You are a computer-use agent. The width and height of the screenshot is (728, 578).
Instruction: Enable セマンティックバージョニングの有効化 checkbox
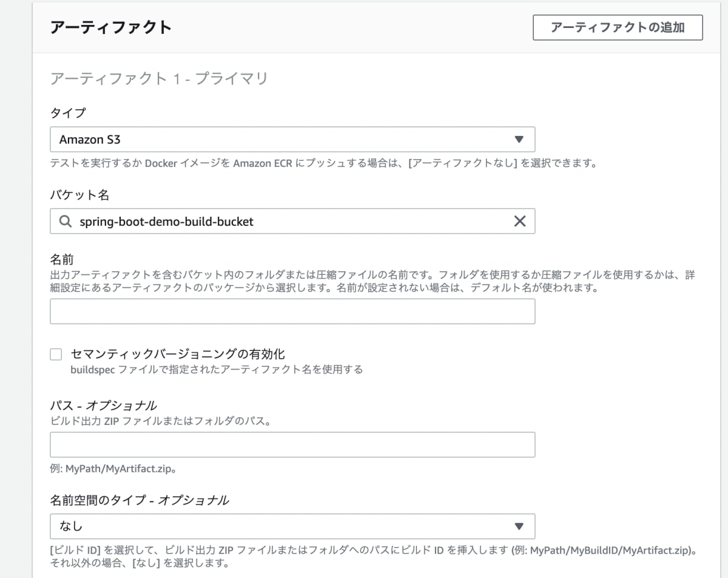point(56,355)
